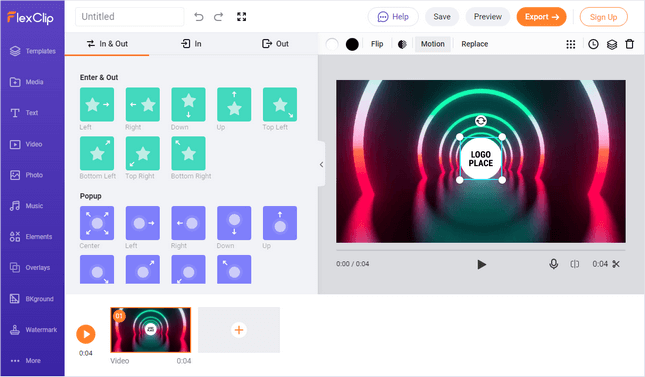Viewport: 645px width, 377px height.
Task: Click the Flip toolbar option
Action: click(377, 44)
